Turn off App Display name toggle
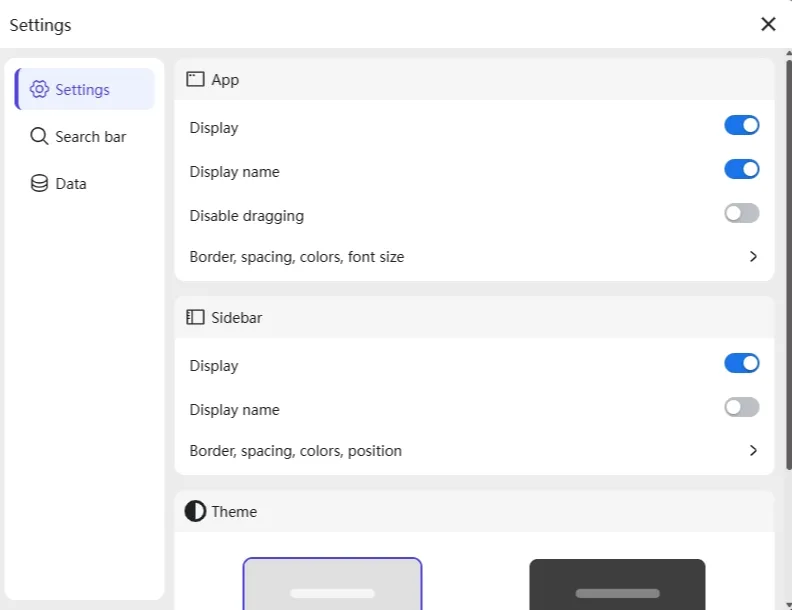792x610 pixels. [741, 169]
